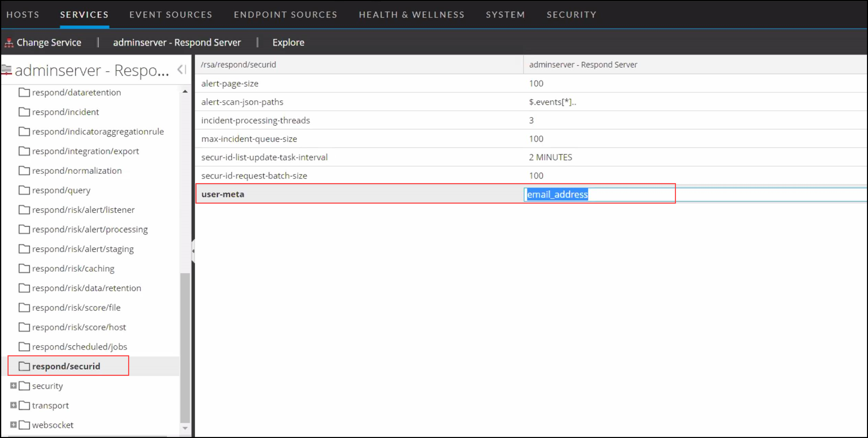Viewport: 868px width, 438px height.
Task: Click the adminserver server icon in panel header
Action: click(x=6, y=70)
